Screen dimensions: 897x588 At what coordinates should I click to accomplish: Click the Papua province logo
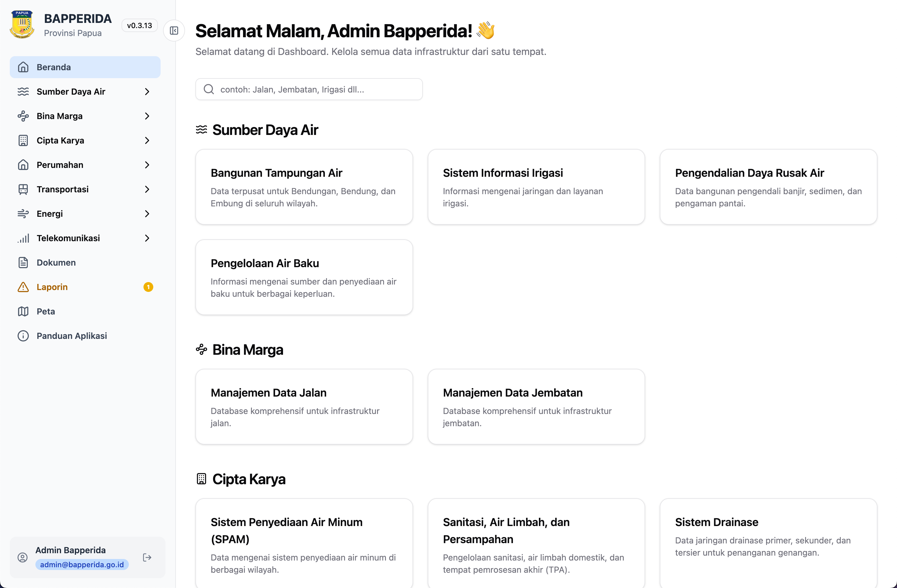tap(22, 25)
